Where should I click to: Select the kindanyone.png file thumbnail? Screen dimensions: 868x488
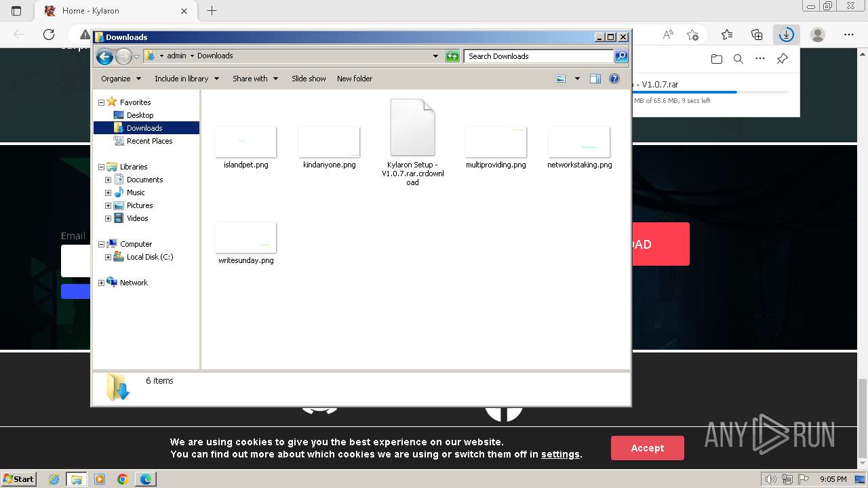[329, 142]
